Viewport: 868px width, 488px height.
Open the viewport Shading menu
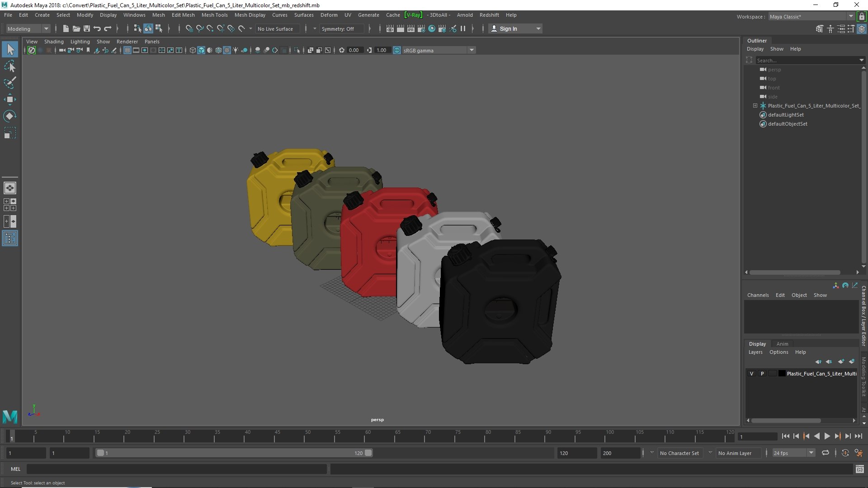click(x=54, y=42)
